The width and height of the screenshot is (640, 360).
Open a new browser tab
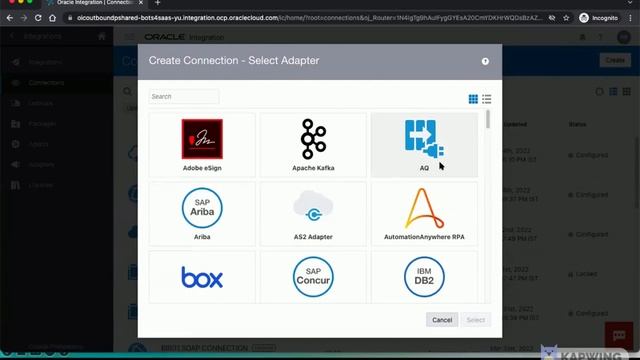click(x=158, y=3)
